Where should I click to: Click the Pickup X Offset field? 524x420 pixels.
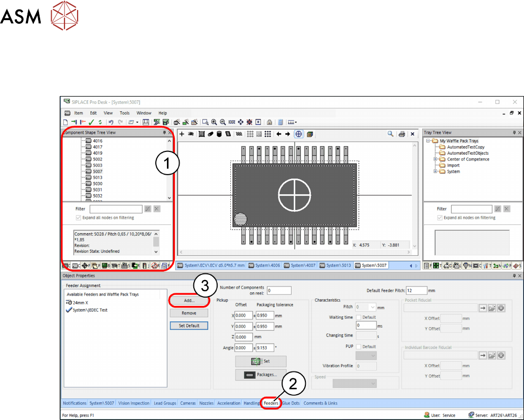(244, 316)
